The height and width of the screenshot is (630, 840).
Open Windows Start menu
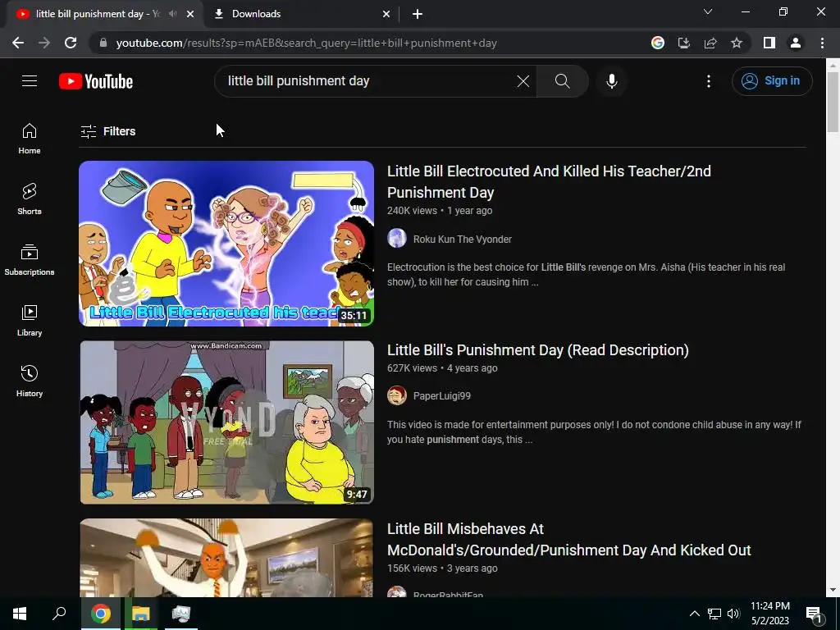click(x=20, y=614)
